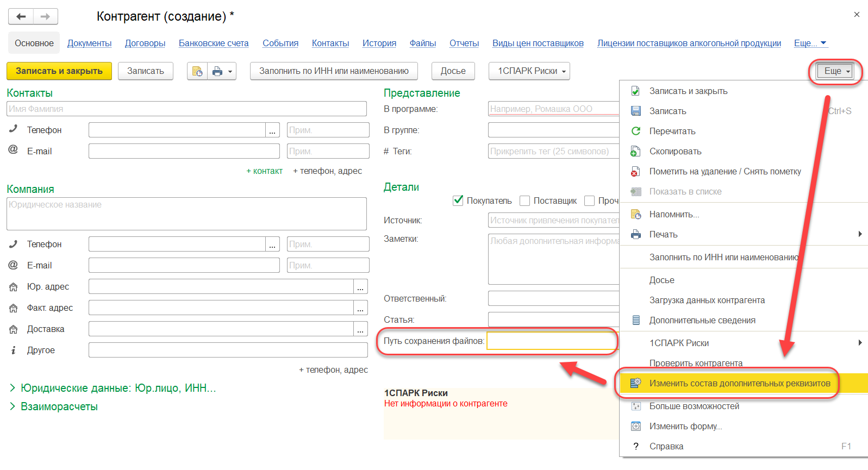Enable the Проч checkbox

[x=589, y=200]
